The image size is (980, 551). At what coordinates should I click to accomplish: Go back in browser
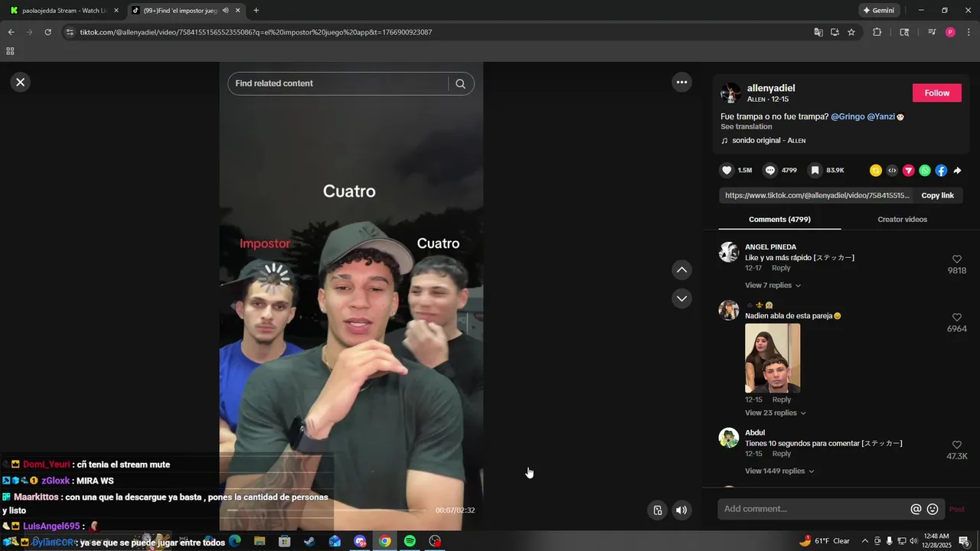click(11, 32)
